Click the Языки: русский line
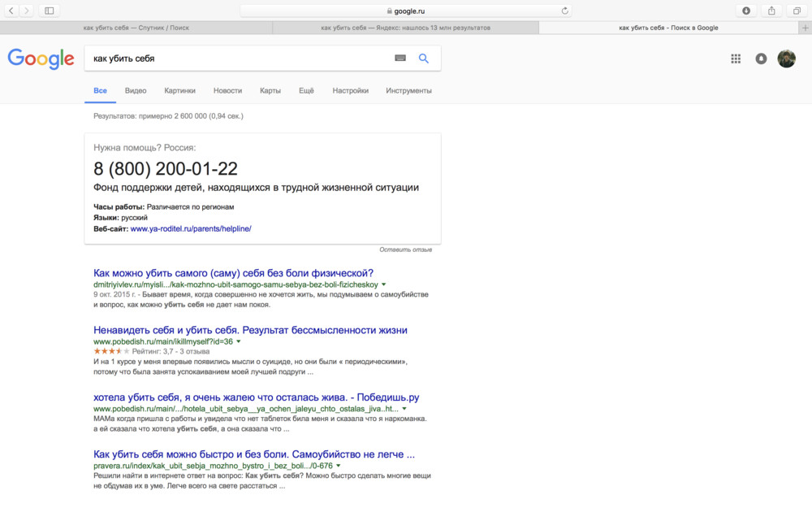 pyautogui.click(x=120, y=218)
